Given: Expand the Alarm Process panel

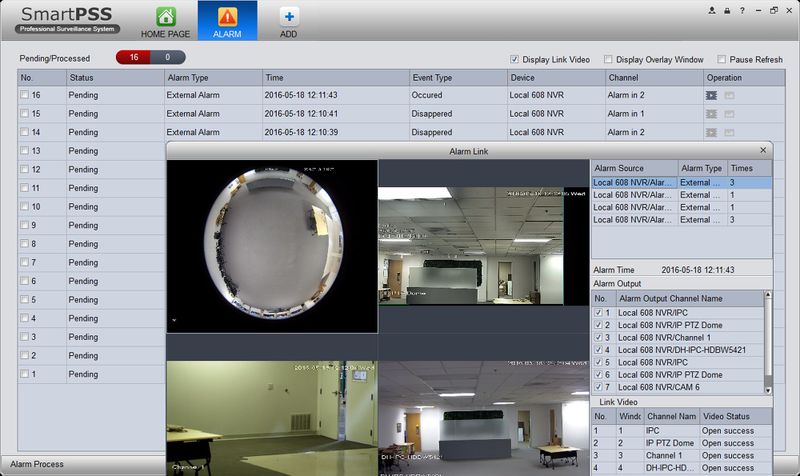Looking at the screenshot, I should [x=37, y=464].
